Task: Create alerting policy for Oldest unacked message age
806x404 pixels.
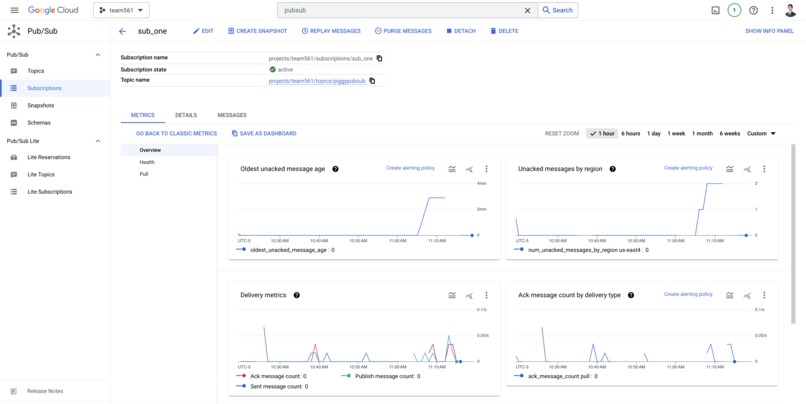Action: coord(410,168)
